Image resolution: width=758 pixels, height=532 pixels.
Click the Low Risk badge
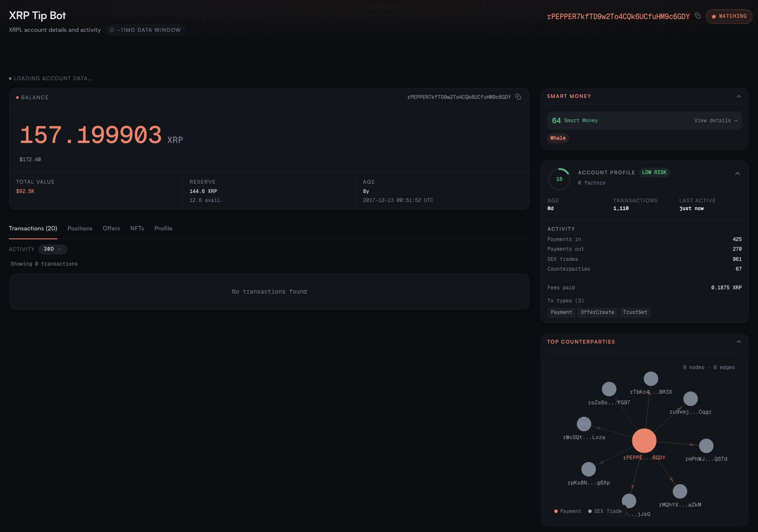coord(654,172)
